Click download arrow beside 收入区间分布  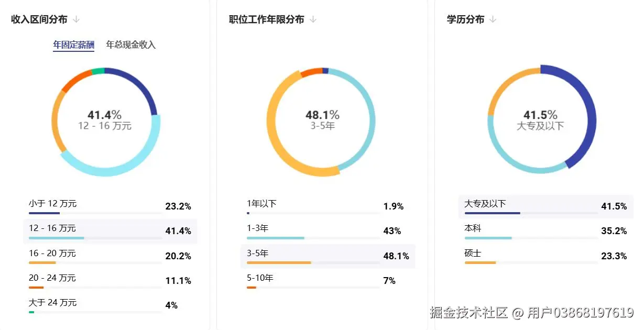(x=76, y=20)
